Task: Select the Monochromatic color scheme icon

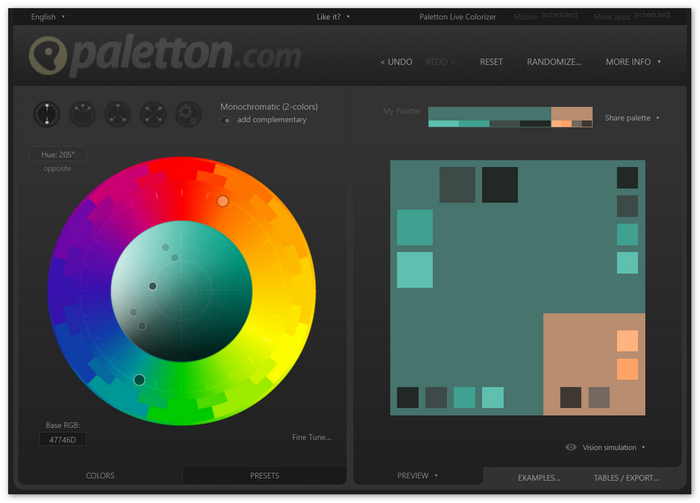Action: (x=47, y=114)
